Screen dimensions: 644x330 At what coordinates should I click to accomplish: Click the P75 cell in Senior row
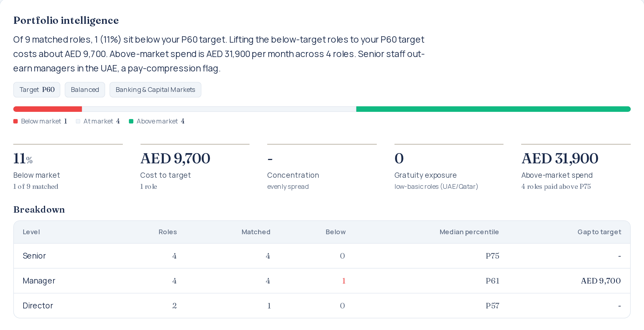click(492, 256)
